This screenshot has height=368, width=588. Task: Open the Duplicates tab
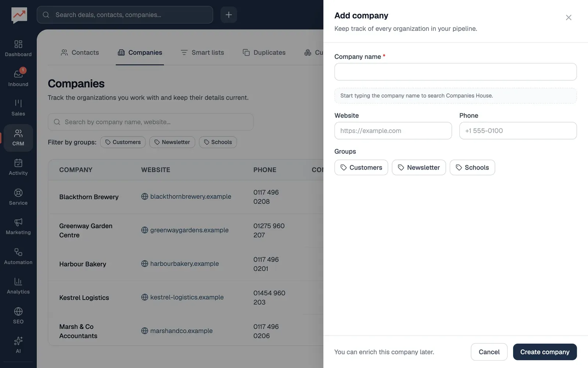point(264,53)
